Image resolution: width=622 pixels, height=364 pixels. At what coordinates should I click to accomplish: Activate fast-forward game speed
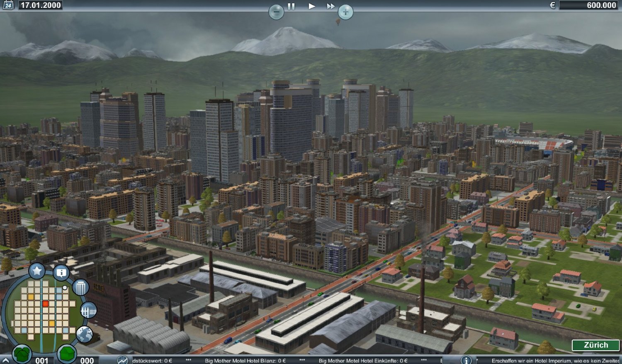click(x=330, y=6)
